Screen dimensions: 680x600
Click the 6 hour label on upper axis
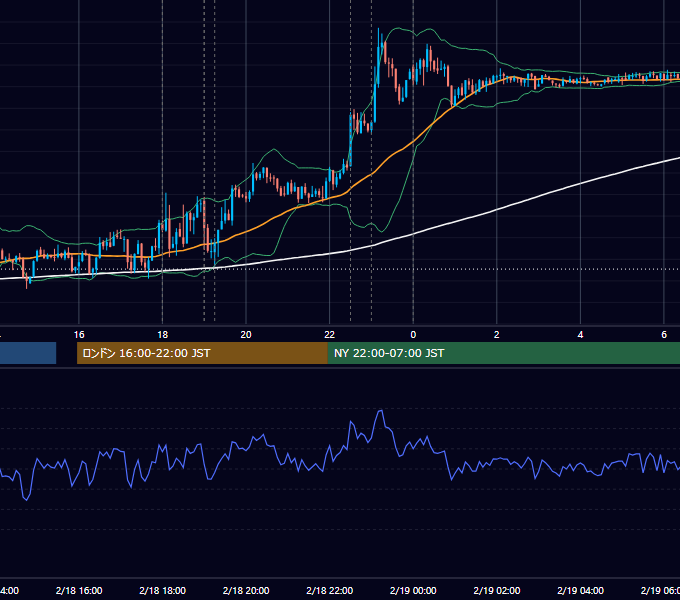pos(664,335)
